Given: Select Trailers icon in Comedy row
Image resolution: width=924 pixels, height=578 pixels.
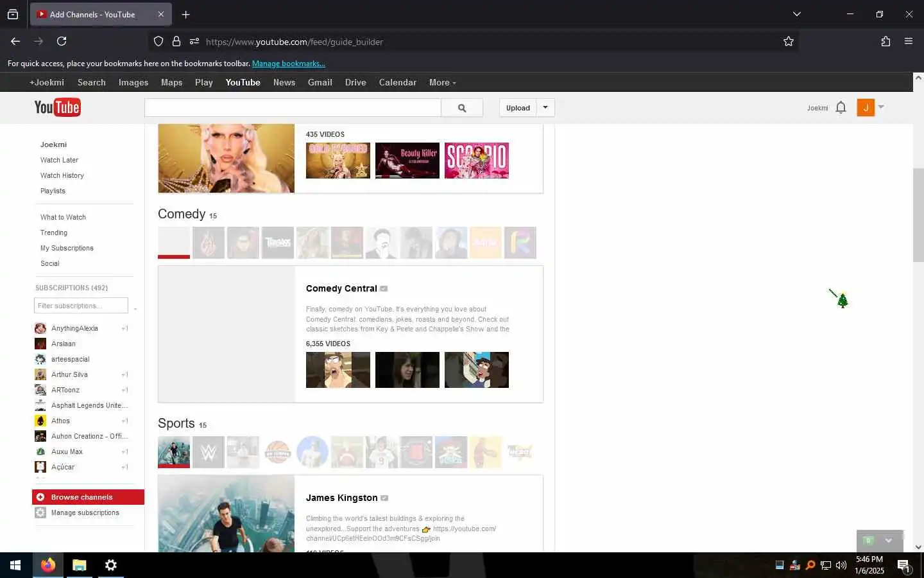Looking at the screenshot, I should (278, 243).
